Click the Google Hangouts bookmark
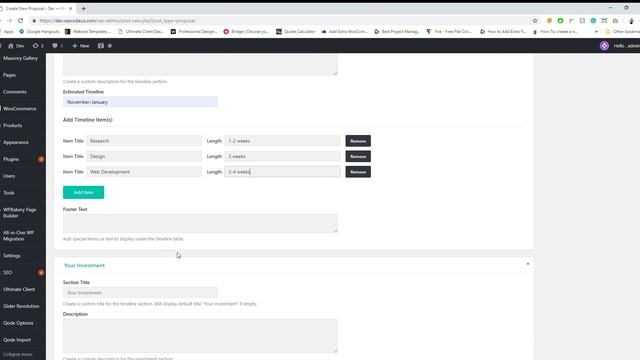 coord(39,31)
